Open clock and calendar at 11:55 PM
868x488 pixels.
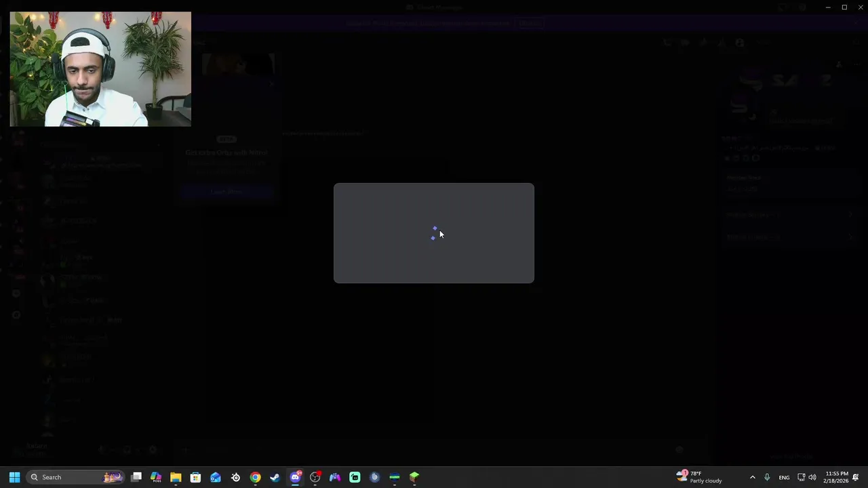click(836, 477)
